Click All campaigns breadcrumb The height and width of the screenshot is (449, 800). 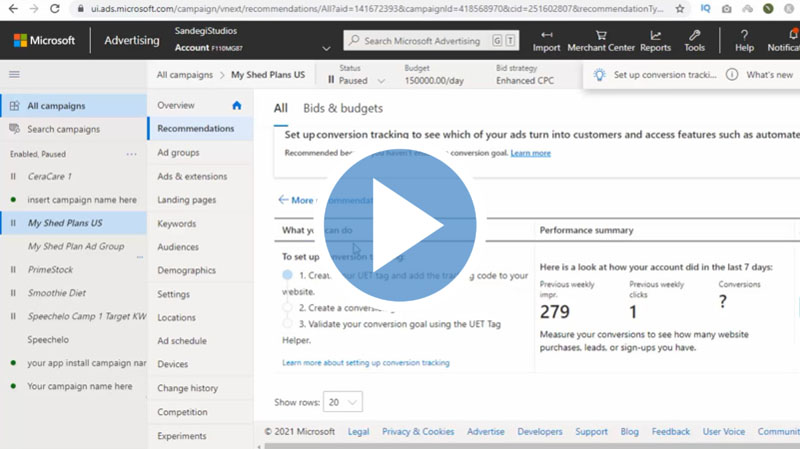(x=185, y=75)
